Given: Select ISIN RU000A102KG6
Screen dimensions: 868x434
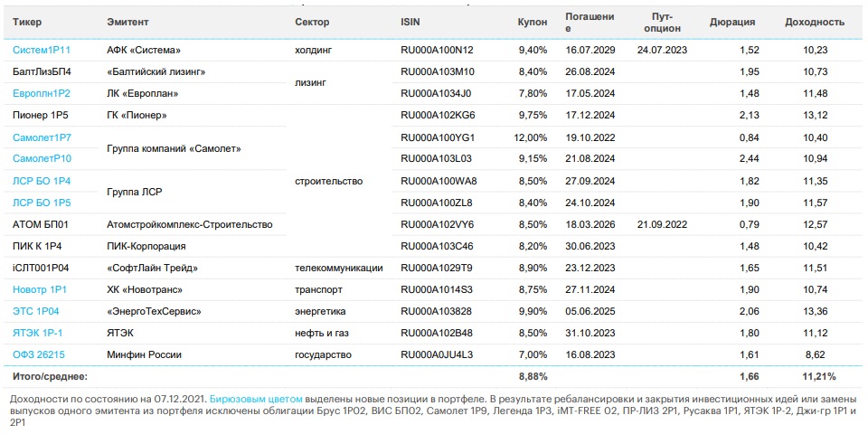Looking at the screenshot, I should (438, 116).
